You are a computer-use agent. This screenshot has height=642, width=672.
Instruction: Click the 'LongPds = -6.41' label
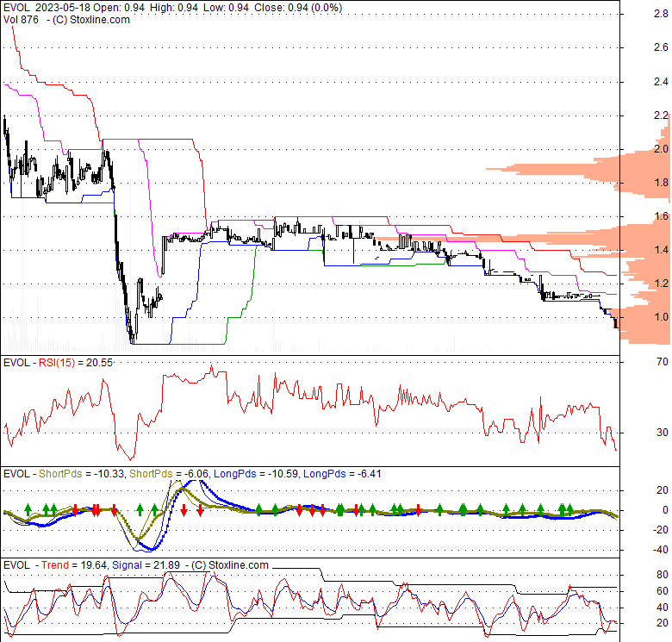342,474
